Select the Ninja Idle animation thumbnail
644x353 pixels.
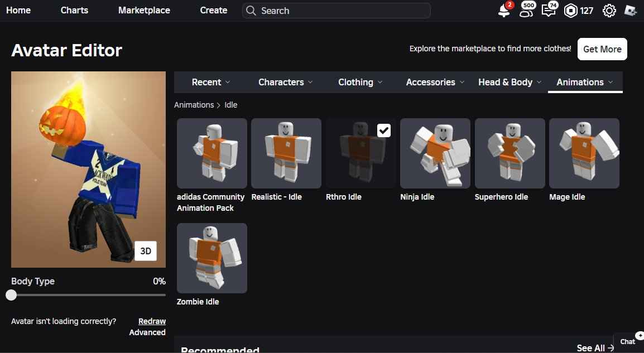435,153
